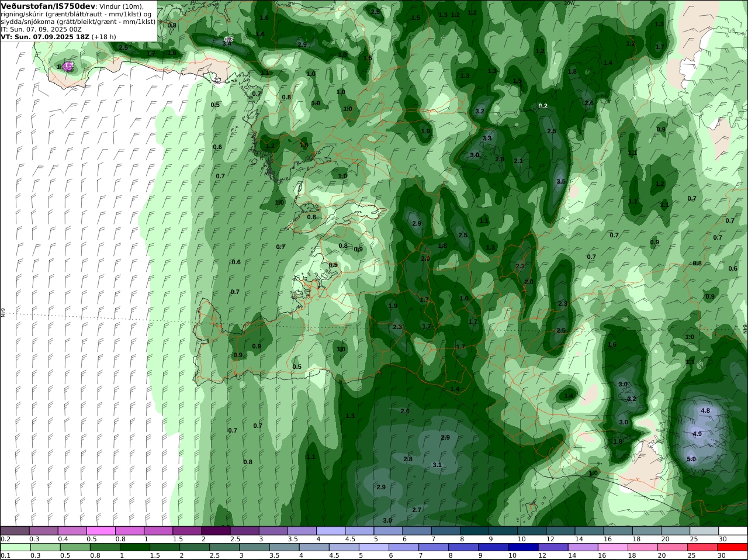748x560 pixels.
Task: Click the white upper legend swatch after 30
Action: tap(732, 531)
